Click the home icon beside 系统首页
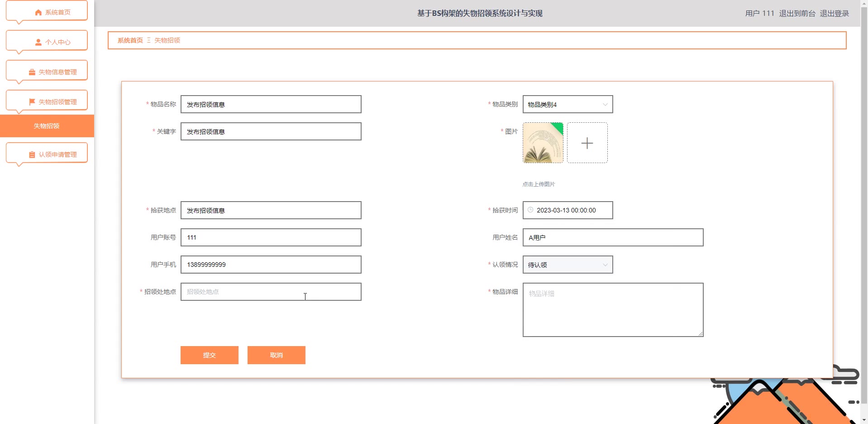The width and height of the screenshot is (868, 424). click(x=38, y=13)
